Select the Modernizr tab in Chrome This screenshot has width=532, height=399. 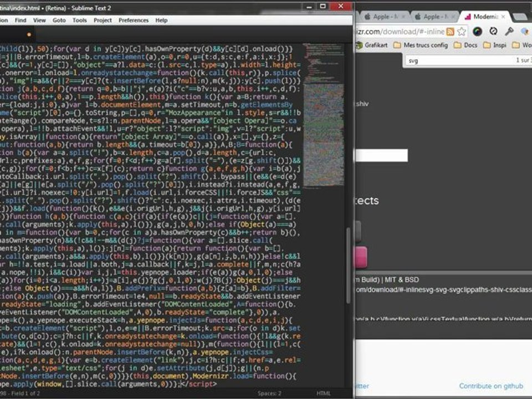[x=485, y=16]
